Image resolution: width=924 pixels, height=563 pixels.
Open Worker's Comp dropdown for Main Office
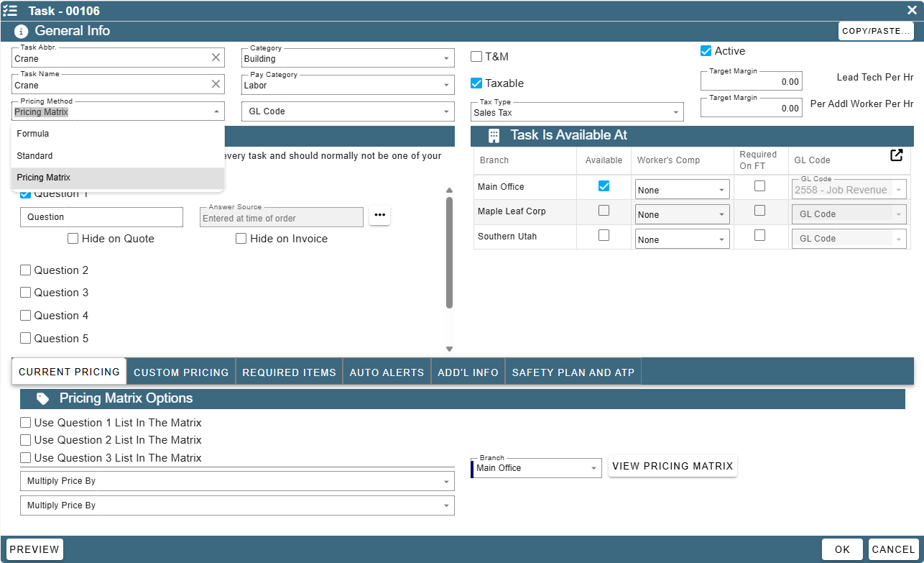coord(683,190)
